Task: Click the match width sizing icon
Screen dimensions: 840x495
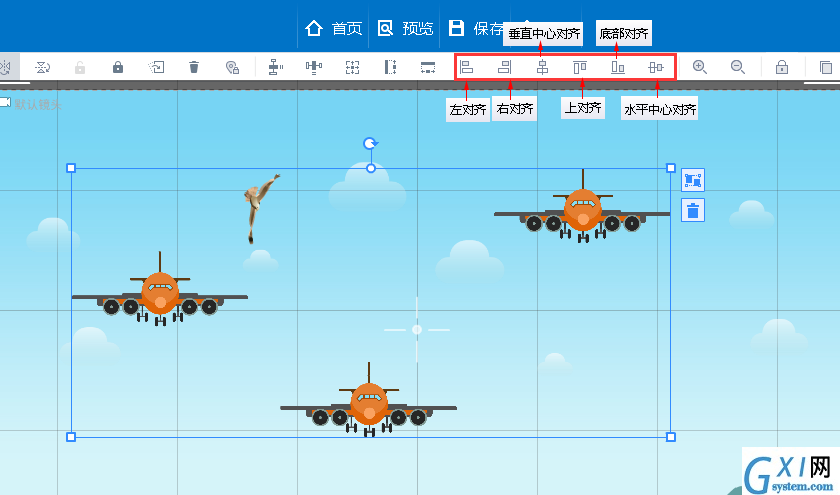Action: point(428,67)
